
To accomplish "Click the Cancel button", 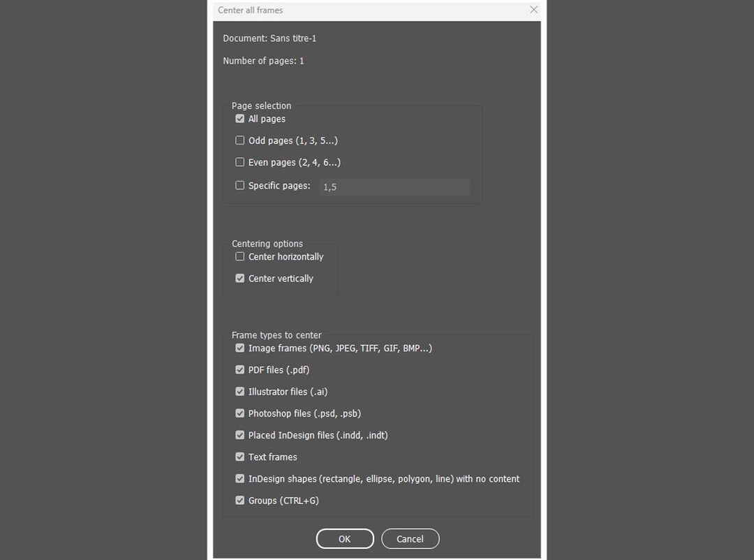I will tap(411, 539).
